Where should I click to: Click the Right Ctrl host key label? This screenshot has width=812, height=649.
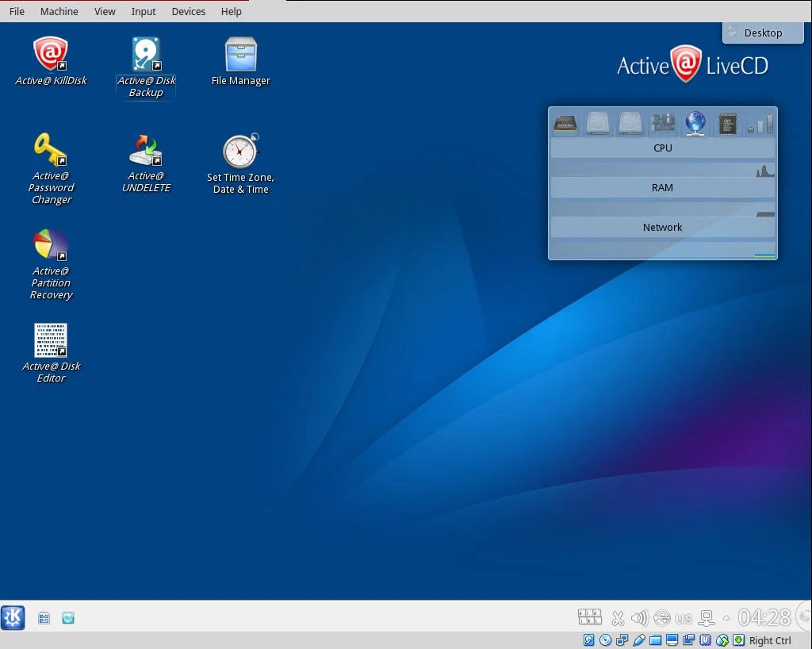(x=770, y=641)
